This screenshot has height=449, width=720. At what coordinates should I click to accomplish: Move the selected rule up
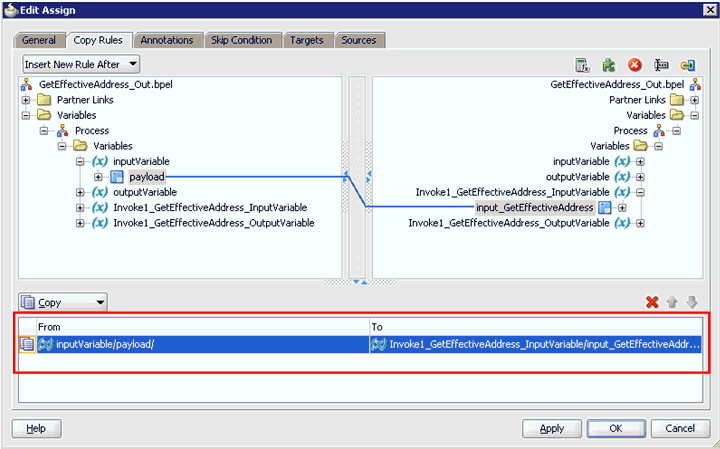tap(672, 302)
